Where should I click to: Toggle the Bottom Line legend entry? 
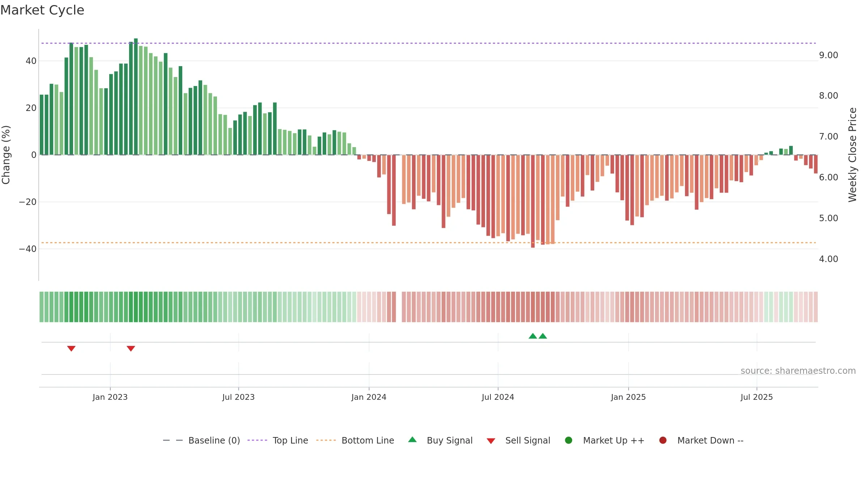(355, 440)
